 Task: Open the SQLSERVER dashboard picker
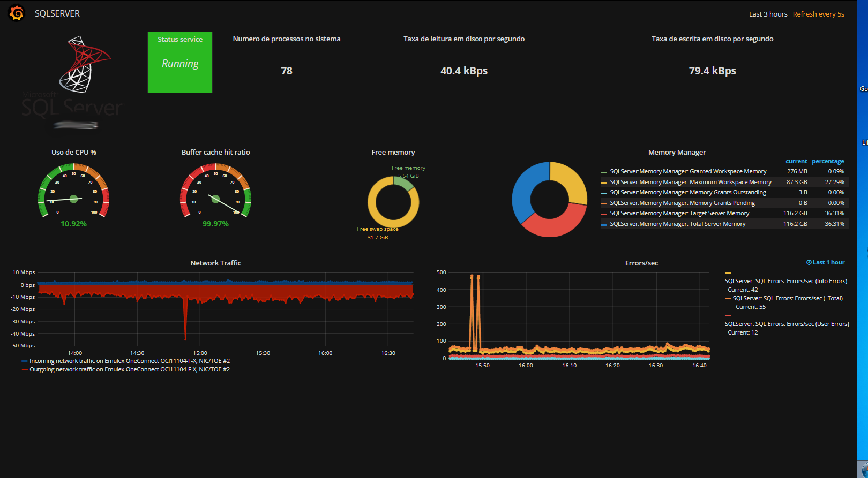(57, 13)
